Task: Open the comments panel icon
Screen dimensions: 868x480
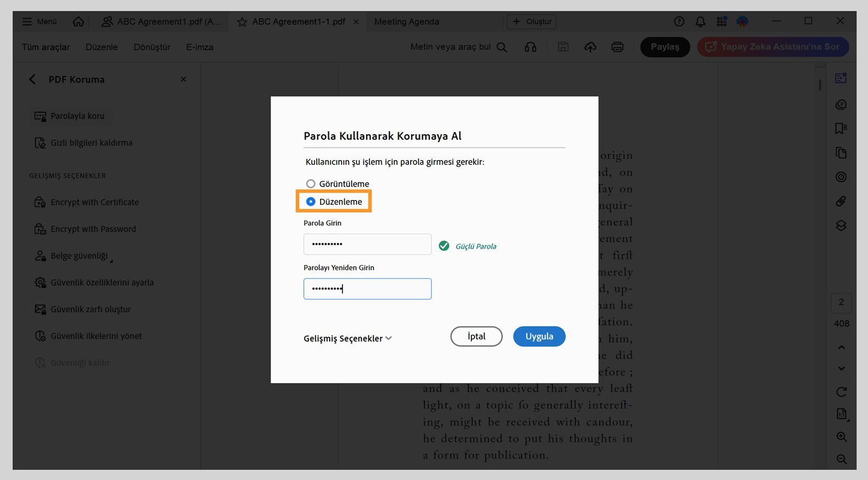Action: pyautogui.click(x=841, y=104)
